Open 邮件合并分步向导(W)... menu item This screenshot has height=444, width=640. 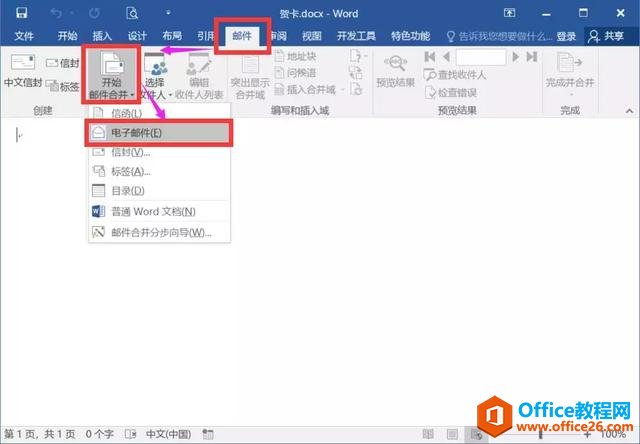tap(160, 233)
